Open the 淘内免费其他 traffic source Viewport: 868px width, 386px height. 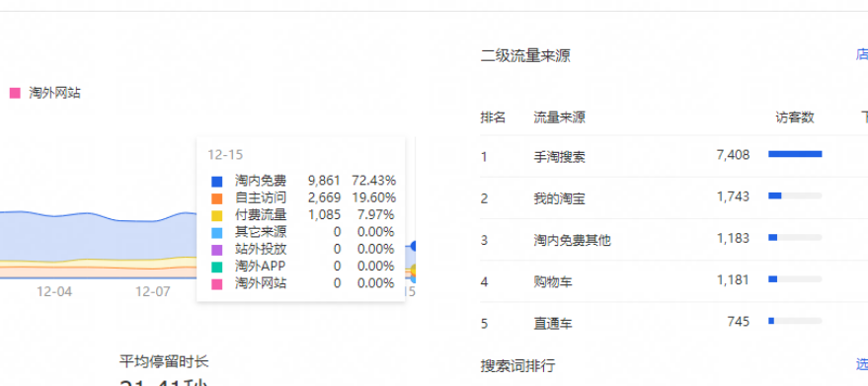pos(572,240)
